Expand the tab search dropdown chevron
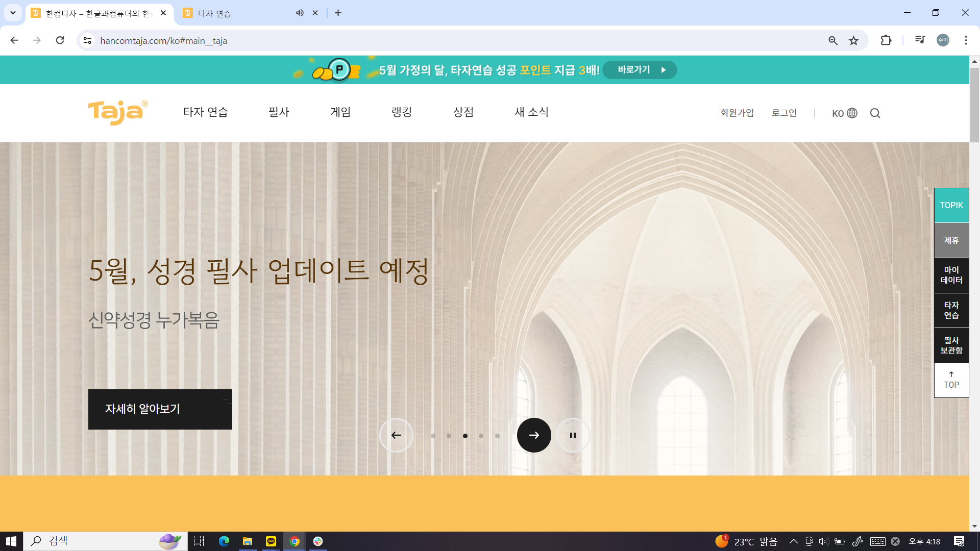The image size is (980, 551). click(x=13, y=13)
